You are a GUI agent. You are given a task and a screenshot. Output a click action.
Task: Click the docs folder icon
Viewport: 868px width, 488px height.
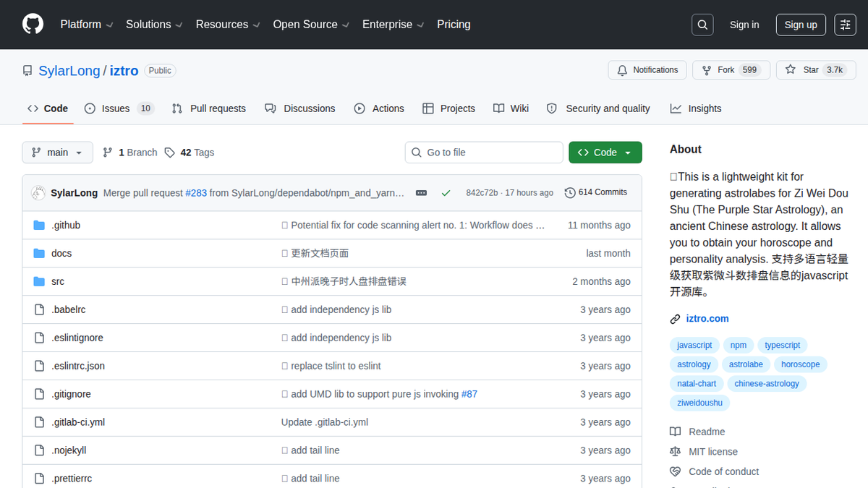pyautogui.click(x=39, y=254)
